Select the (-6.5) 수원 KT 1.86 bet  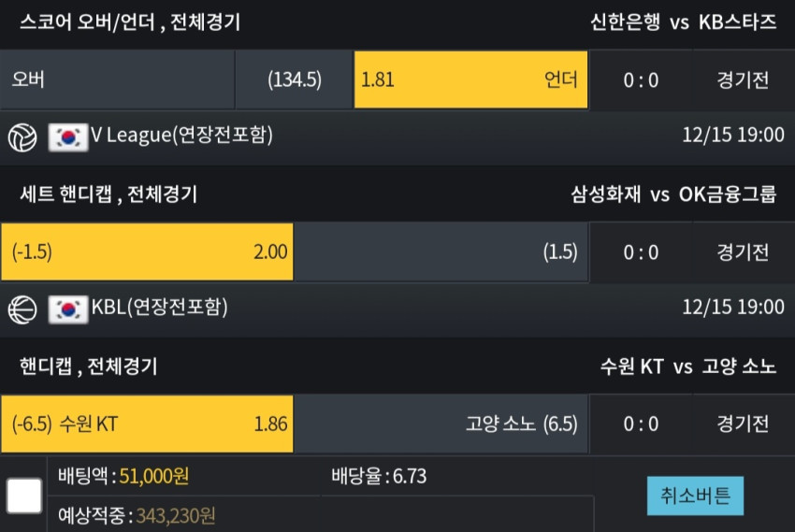(x=147, y=424)
